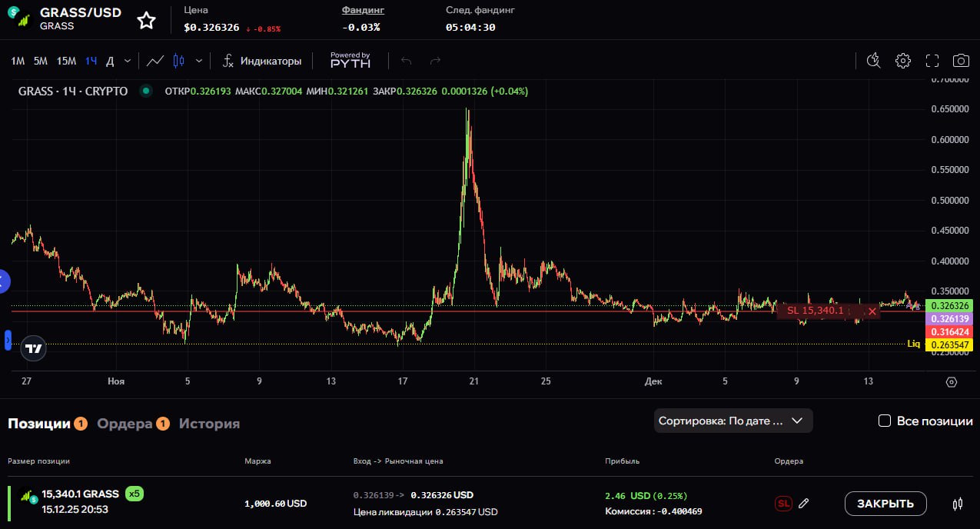Open the Сортировка sorting dropdown
The image size is (980, 529).
[733, 421]
